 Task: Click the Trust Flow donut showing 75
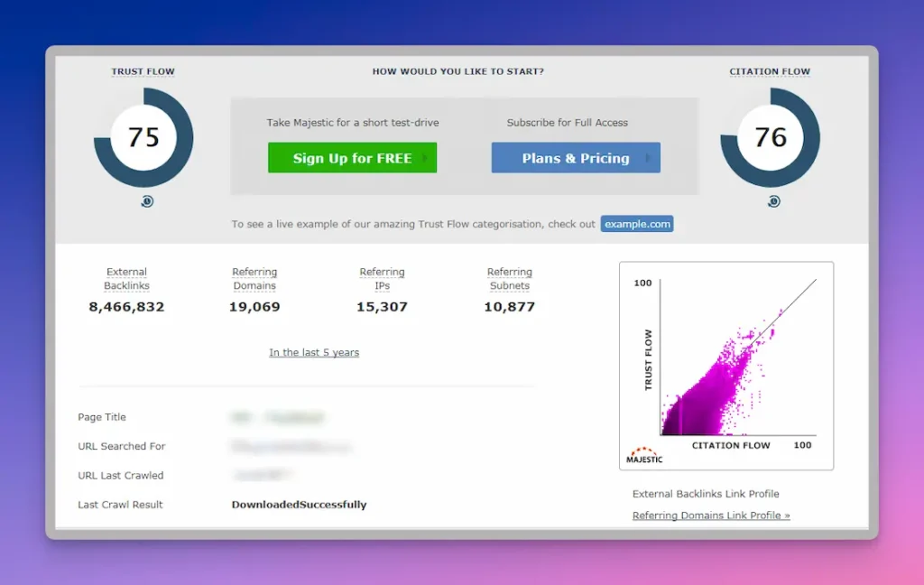point(143,137)
